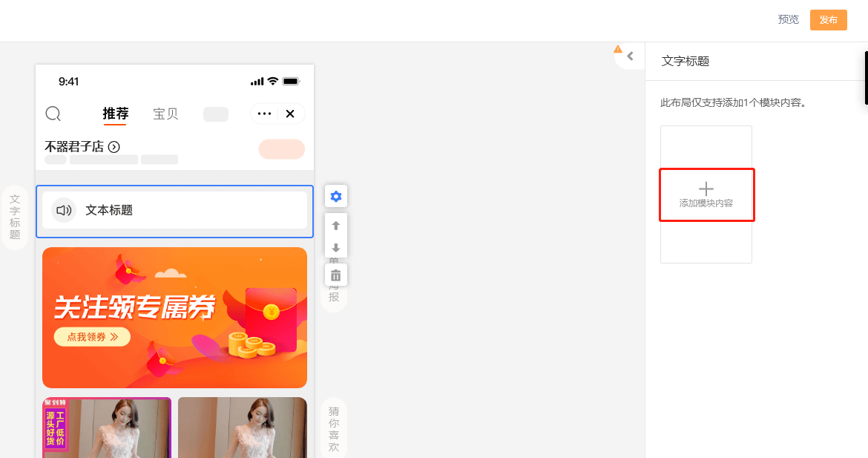Click the speaker icon in the text title module
Image resolution: width=868 pixels, height=458 pixels.
tap(64, 211)
